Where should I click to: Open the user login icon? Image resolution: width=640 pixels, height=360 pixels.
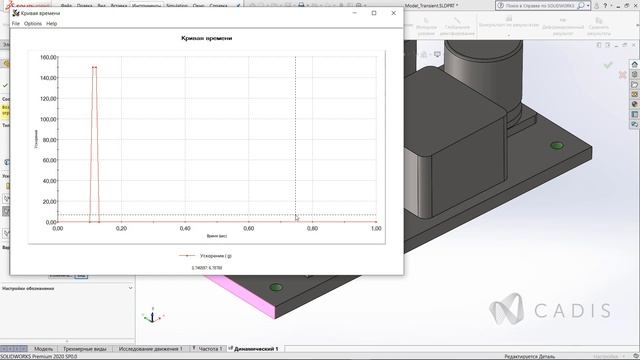coord(597,6)
